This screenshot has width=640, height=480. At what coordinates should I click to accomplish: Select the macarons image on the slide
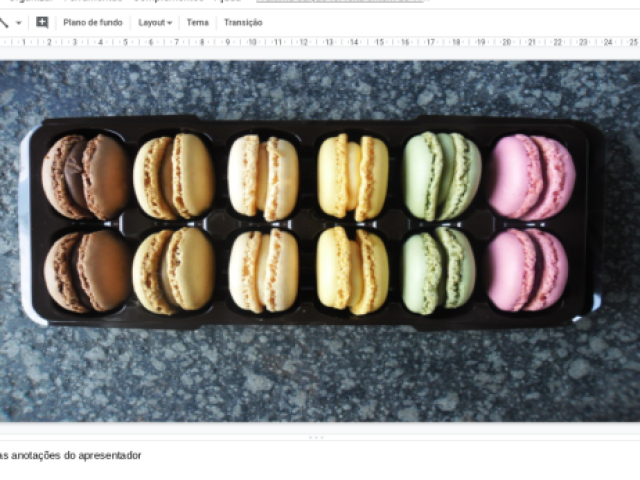(320, 241)
